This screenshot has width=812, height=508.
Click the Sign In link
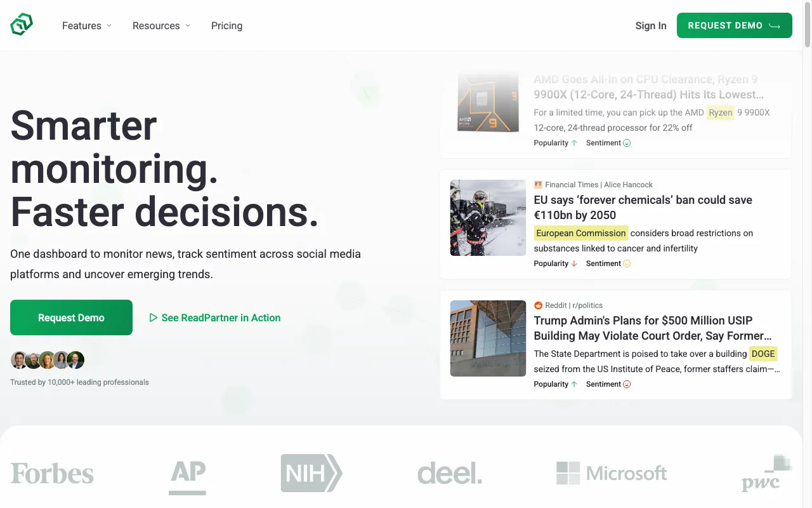point(651,26)
